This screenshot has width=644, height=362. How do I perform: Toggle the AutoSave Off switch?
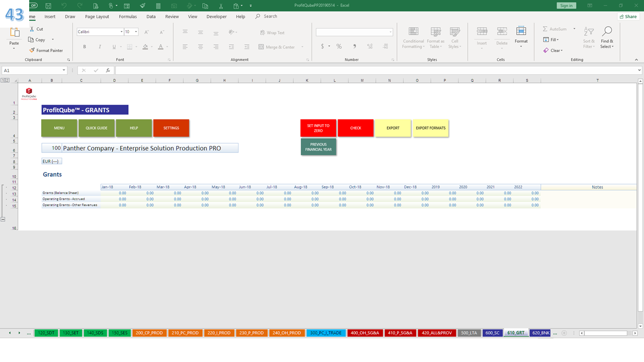33,6
